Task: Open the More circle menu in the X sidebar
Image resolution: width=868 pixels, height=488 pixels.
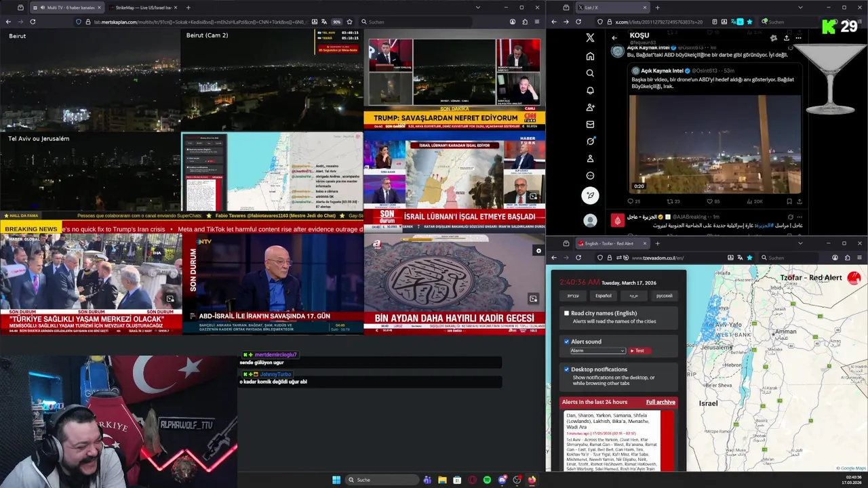Action: tap(590, 176)
